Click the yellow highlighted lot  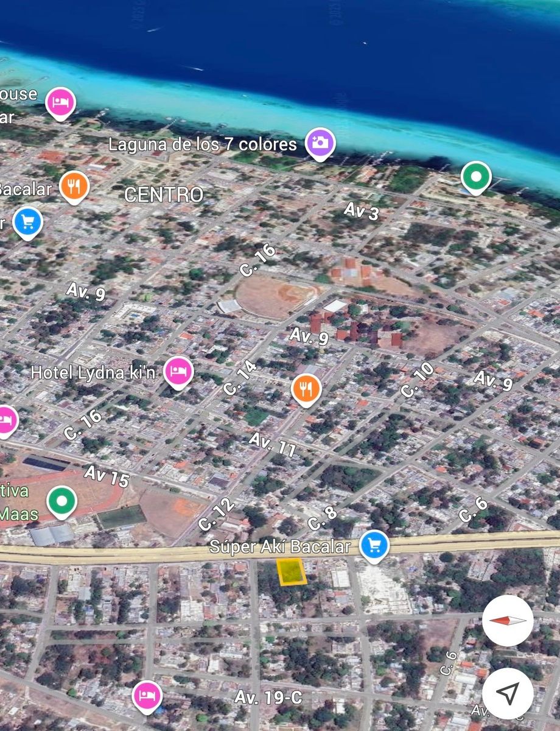pyautogui.click(x=292, y=572)
